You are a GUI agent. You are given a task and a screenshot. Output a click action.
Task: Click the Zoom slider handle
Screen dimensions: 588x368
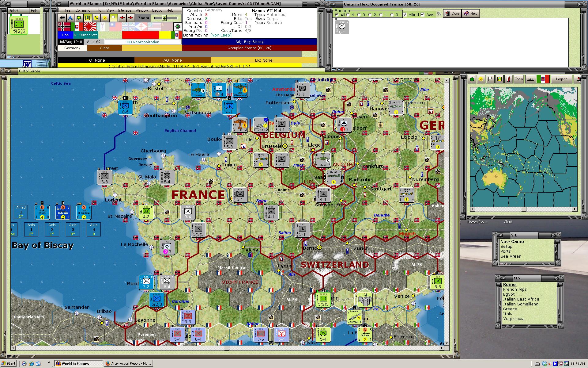pyautogui.click(x=164, y=18)
